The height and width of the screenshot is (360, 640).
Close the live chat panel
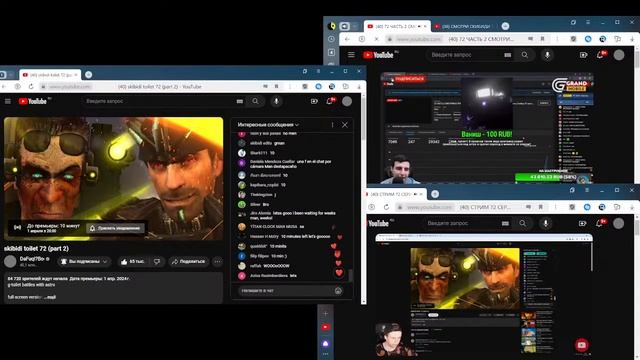pyautogui.click(x=345, y=125)
